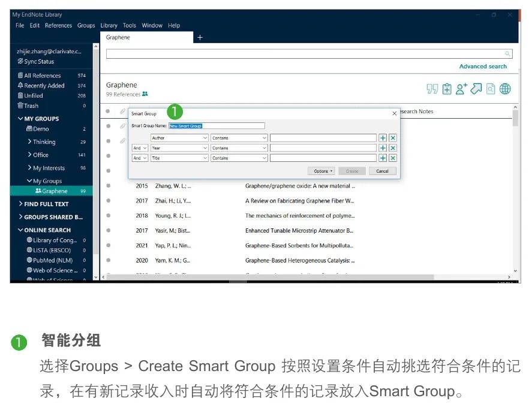
Task: Open the Year field dropdown
Action: (179, 148)
